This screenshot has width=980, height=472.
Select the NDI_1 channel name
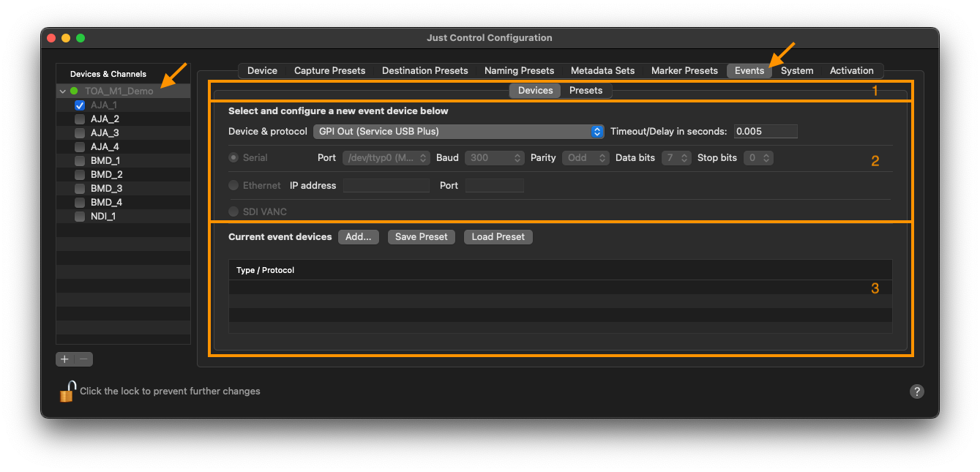[x=103, y=217]
